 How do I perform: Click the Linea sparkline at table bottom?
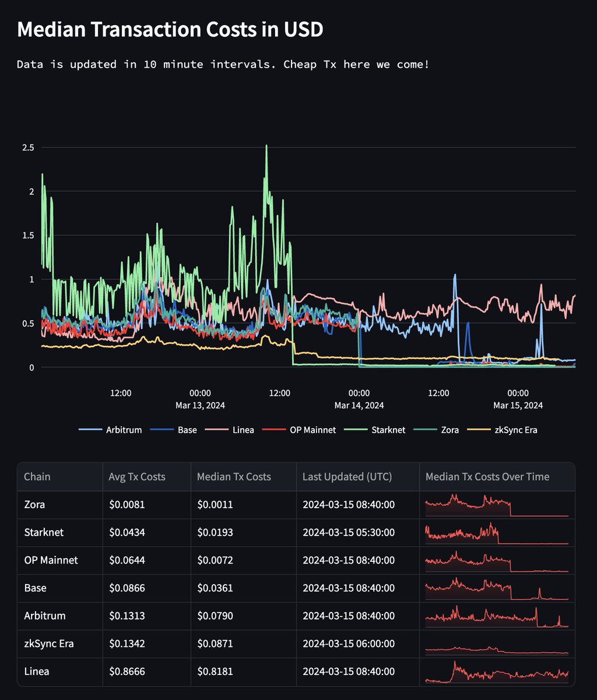[497, 671]
